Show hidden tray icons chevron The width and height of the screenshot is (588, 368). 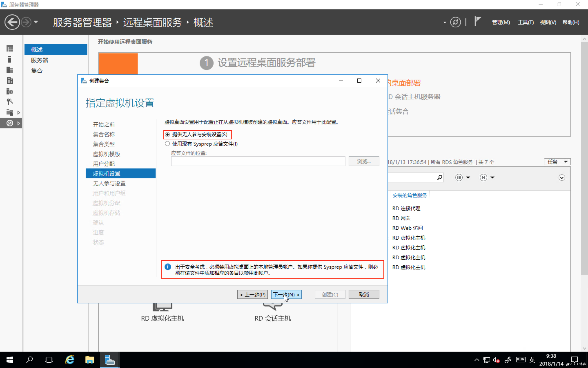[x=477, y=360]
